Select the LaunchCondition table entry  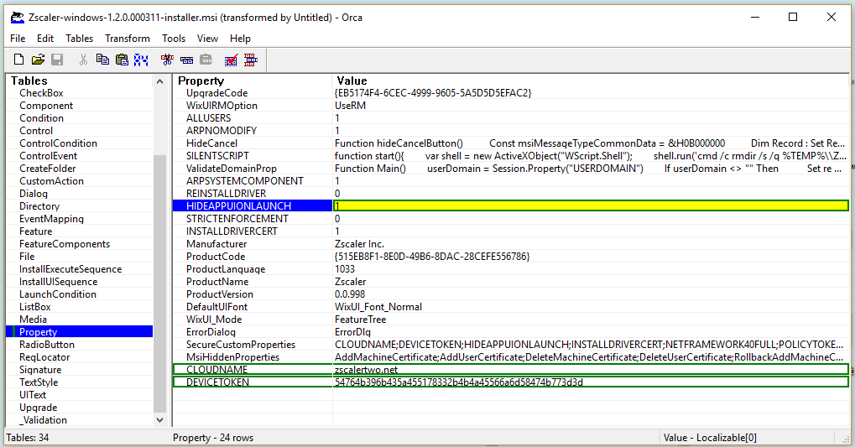coord(57,294)
